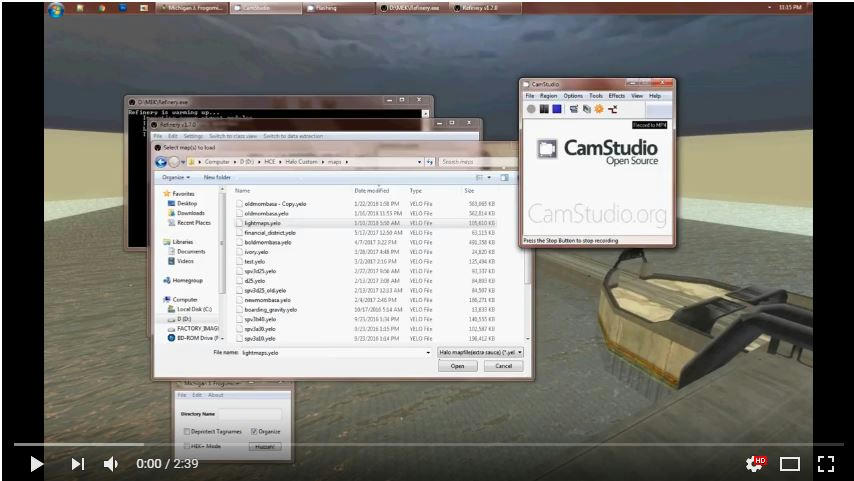Select boarding_gravity.yelo file
854x481 pixels.
pos(270,310)
